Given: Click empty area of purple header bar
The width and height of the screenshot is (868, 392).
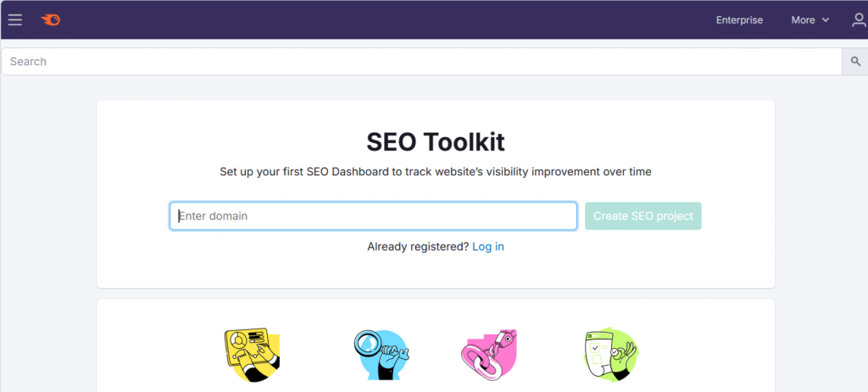Looking at the screenshot, I should 387,20.
